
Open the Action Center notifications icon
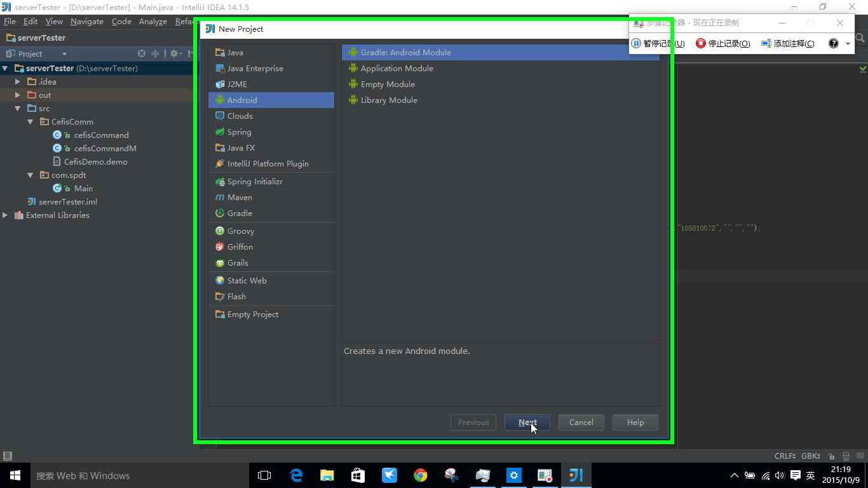point(795,475)
